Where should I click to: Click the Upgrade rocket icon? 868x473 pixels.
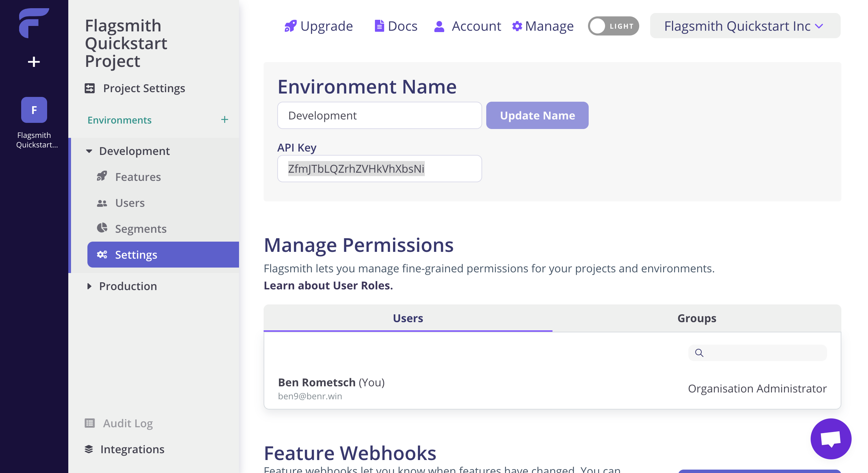(x=291, y=26)
